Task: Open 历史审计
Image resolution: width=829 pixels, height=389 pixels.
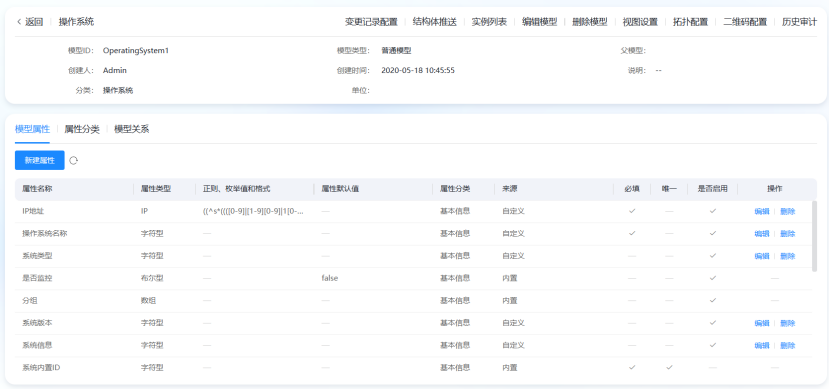Action: click(x=799, y=22)
